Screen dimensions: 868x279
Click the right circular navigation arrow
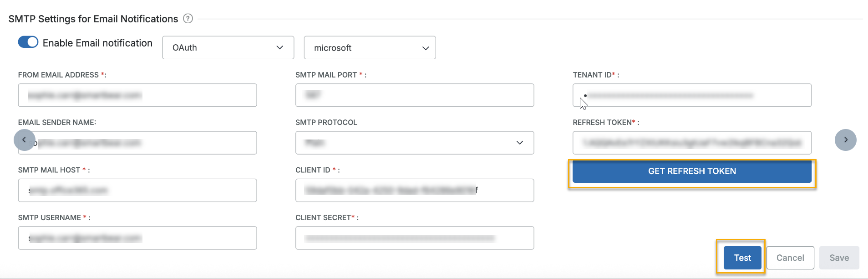coord(846,140)
